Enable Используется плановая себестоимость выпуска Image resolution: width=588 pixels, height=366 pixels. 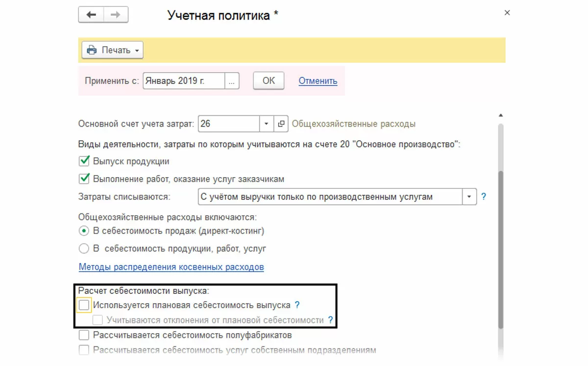pos(84,305)
